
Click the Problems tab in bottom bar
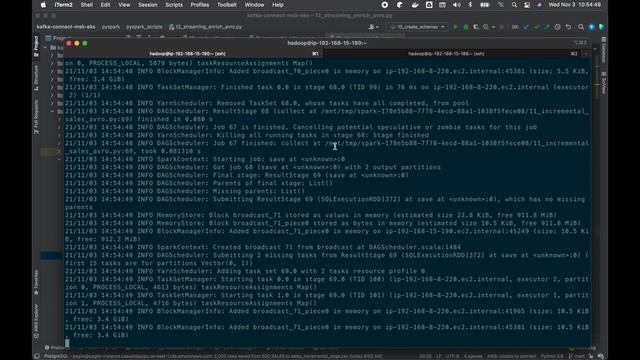(x=55, y=348)
